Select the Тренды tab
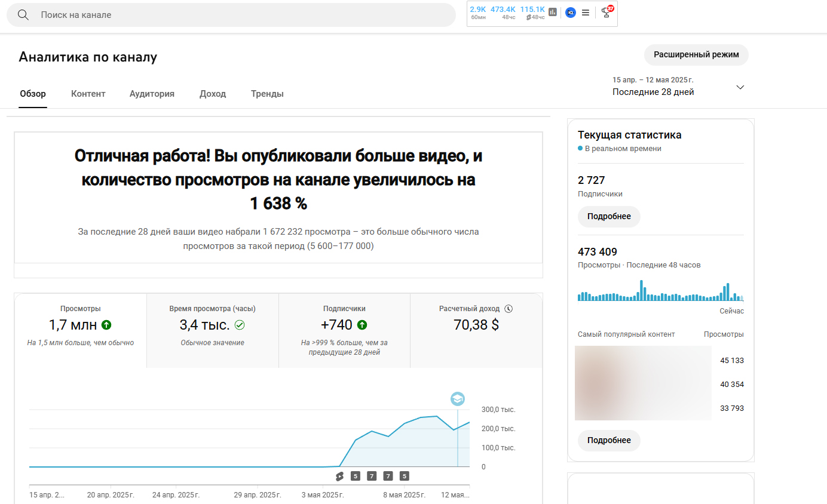The width and height of the screenshot is (827, 504). click(x=267, y=94)
